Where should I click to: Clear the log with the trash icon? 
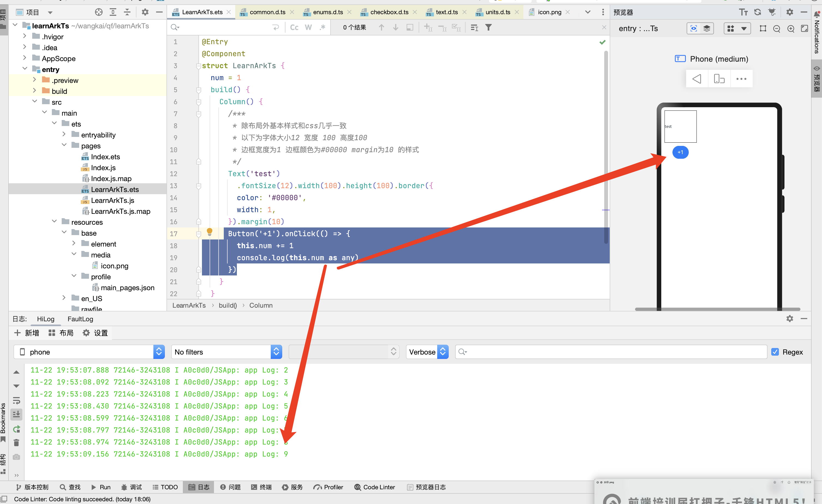point(16,443)
